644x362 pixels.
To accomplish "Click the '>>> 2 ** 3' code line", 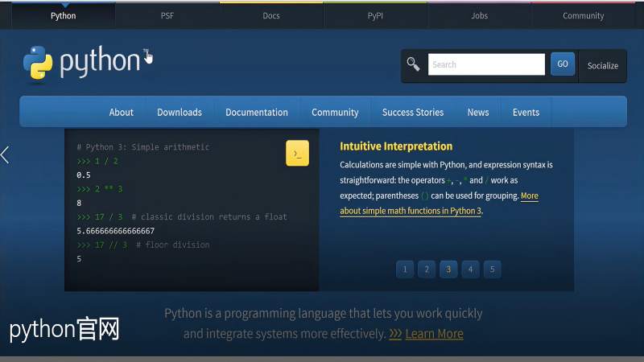I will (99, 189).
